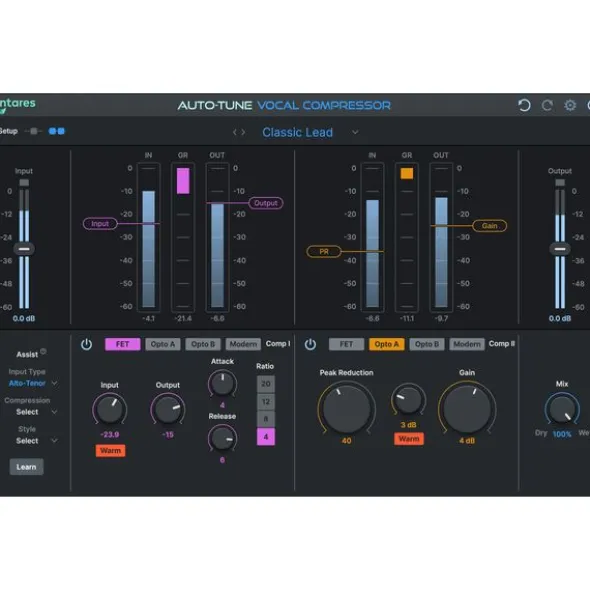Click the Learn button

26,467
